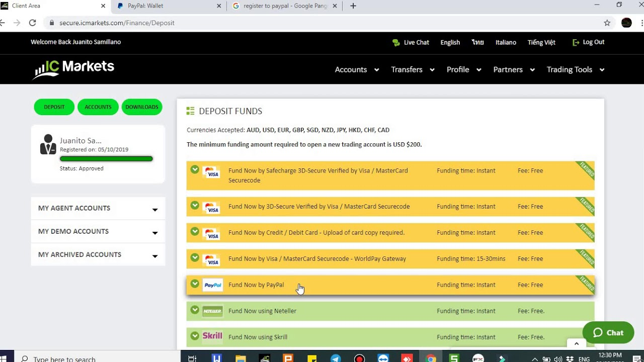
Task: Click the green DEPOSIT button
Action: (54, 107)
